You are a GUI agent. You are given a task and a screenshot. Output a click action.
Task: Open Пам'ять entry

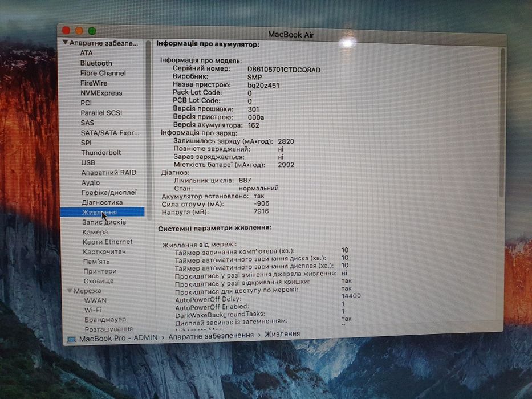tap(96, 261)
